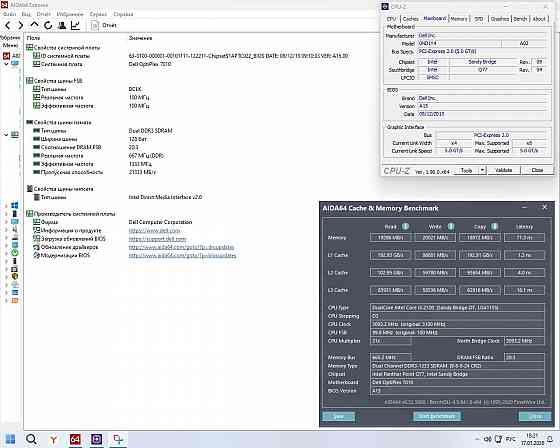Click the Write info icon in benchmark window
Viewport: 560px width, 448px height.
(x=451, y=226)
